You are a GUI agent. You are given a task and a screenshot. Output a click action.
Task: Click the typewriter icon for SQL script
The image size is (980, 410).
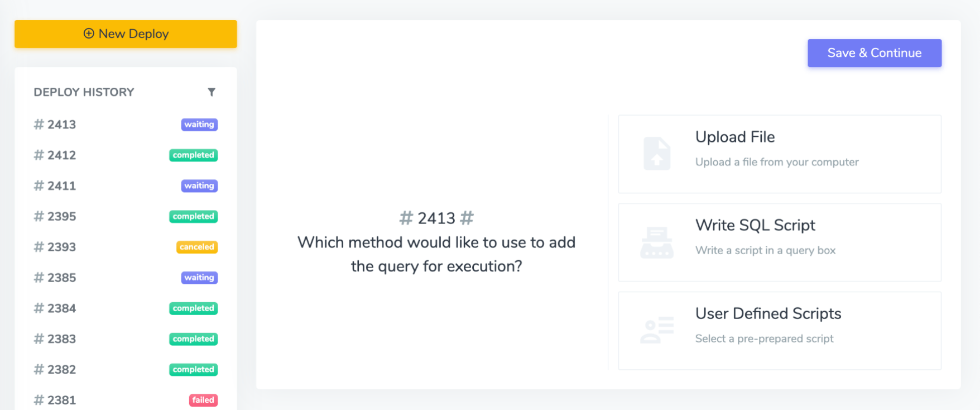(657, 242)
